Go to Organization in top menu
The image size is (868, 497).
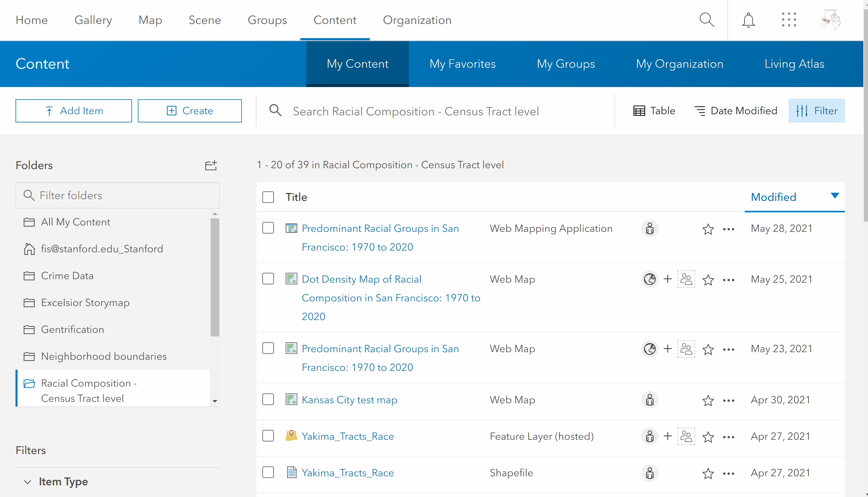coord(417,20)
